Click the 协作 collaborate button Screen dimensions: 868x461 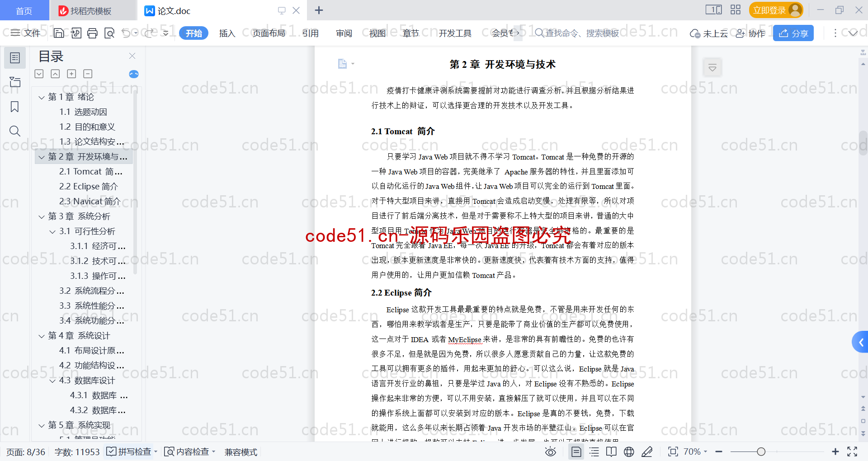pyautogui.click(x=750, y=33)
